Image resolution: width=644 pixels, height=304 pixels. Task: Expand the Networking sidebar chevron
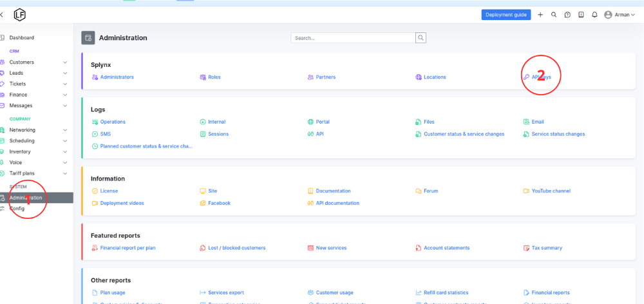click(x=65, y=130)
